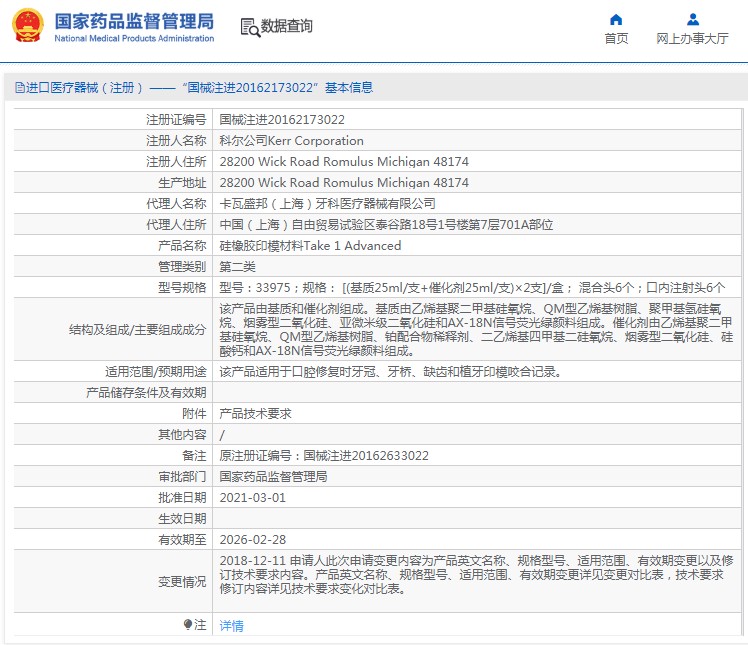
Task: Open 网上办事大厅 via the user icon
Action: pyautogui.click(x=693, y=20)
